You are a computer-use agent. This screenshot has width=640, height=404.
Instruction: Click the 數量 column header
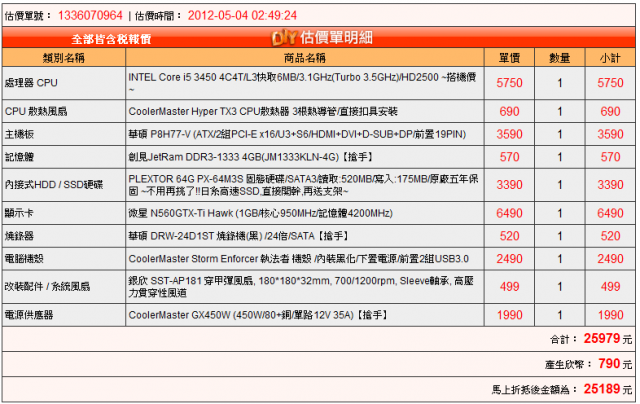coord(559,58)
